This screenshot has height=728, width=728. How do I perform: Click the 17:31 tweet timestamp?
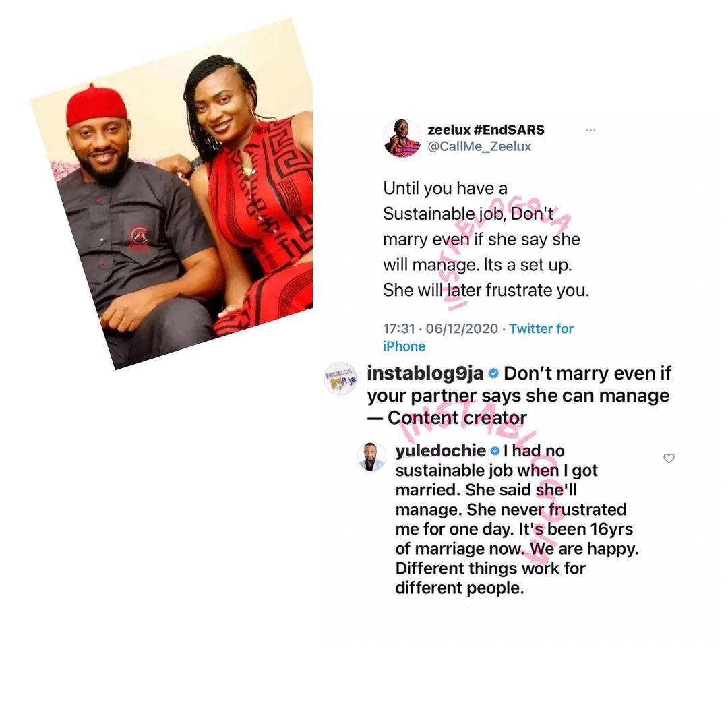[x=399, y=328]
